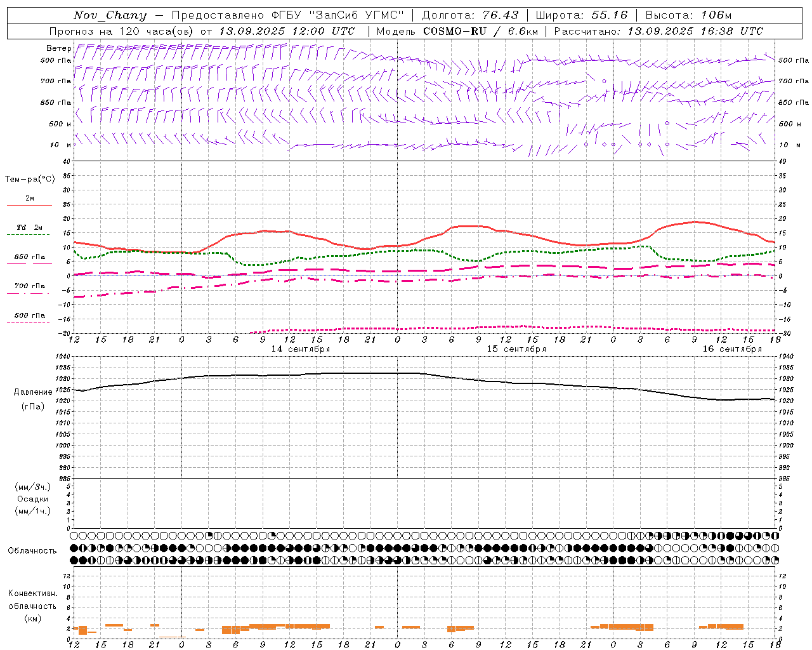Click the 985 value on right pressure axis
The image size is (812, 650).
[x=785, y=479]
